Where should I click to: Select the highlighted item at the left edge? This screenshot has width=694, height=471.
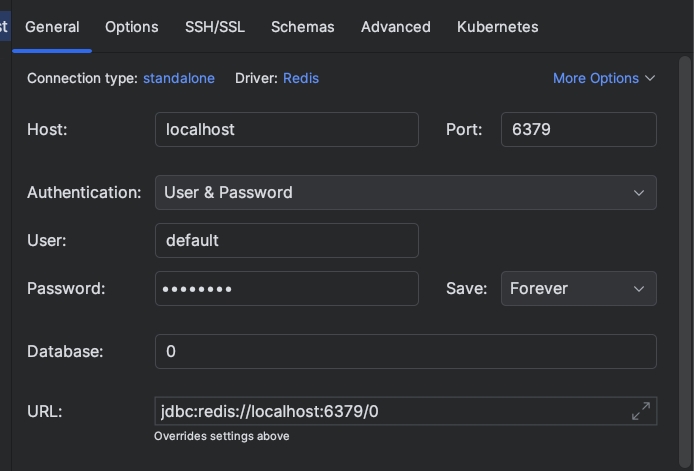click(4, 27)
